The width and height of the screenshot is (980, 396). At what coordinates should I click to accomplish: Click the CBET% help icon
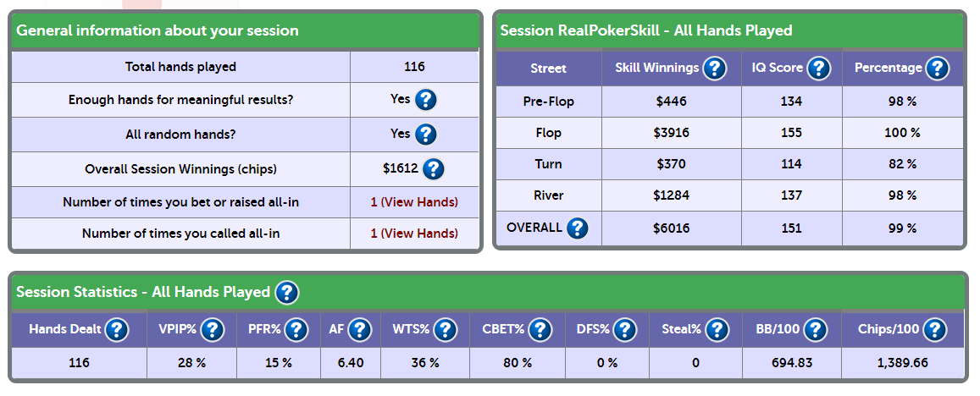tap(540, 329)
